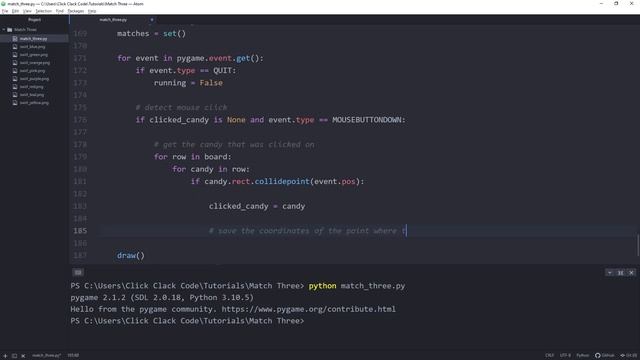640x360 pixels.
Task: Switch to the match_three.py editor tab
Action: [x=113, y=20]
